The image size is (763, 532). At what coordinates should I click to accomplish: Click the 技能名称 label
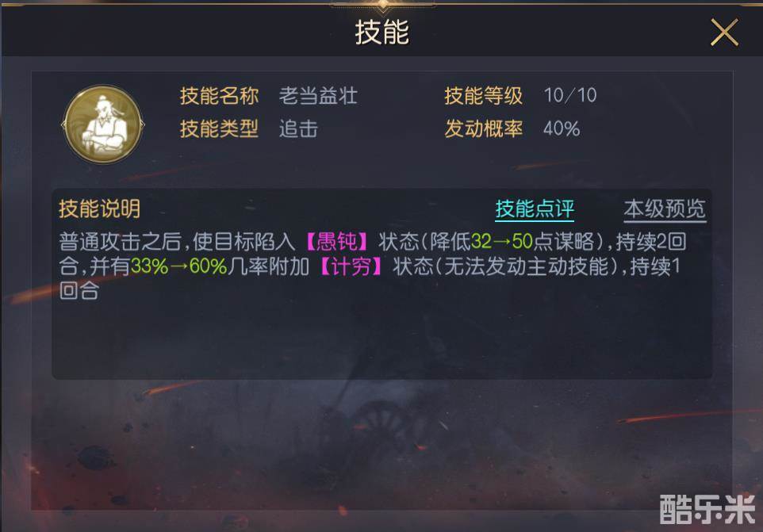pos(219,95)
